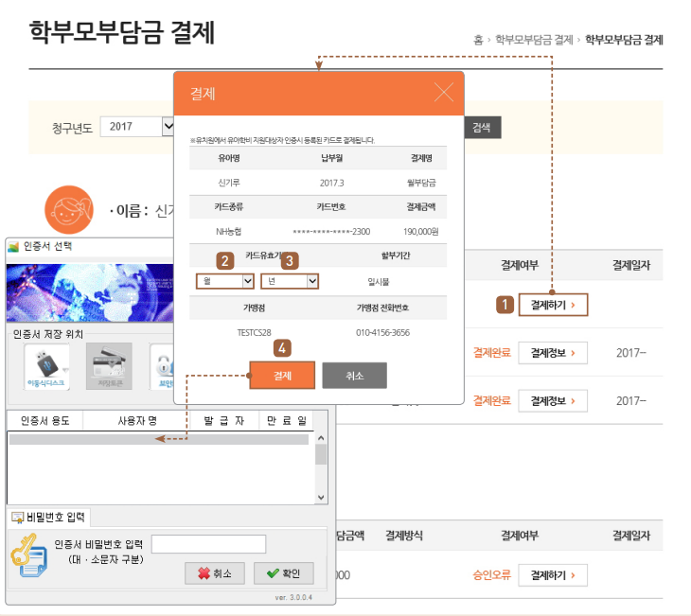The width and height of the screenshot is (691, 616).
Task: Click the 보안토큰 storage icon
Action: pos(163,366)
